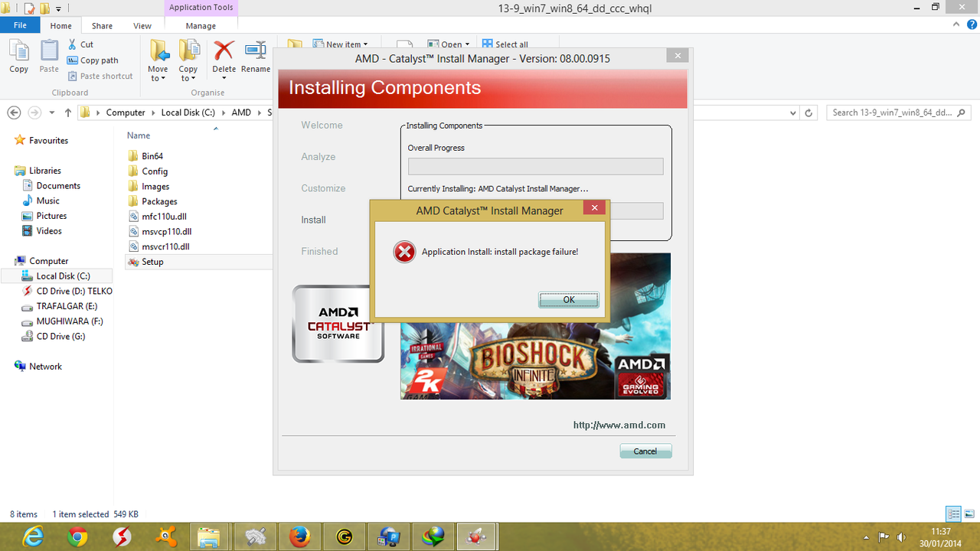Screen dimensions: 980x551
Task: Open Pictures library in the navigation pane
Action: click(51, 216)
